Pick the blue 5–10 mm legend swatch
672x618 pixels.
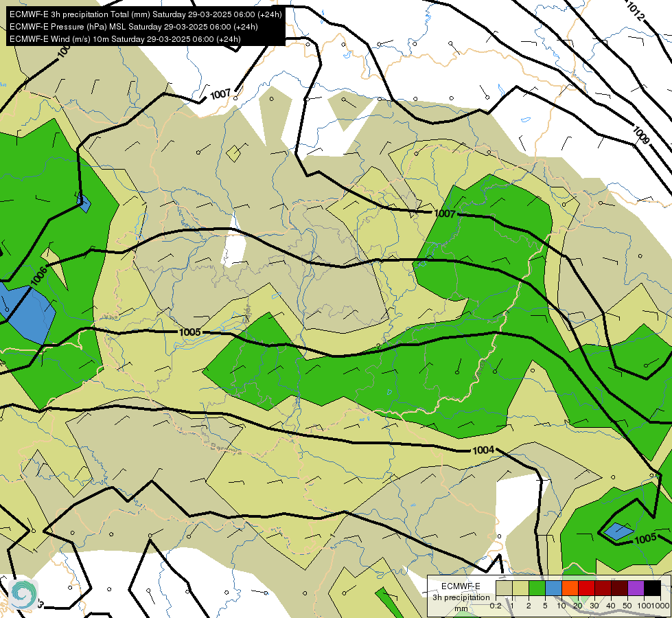coord(553,588)
